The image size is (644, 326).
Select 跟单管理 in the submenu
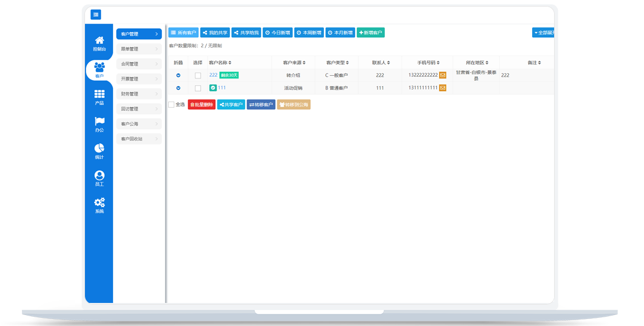[x=139, y=49]
